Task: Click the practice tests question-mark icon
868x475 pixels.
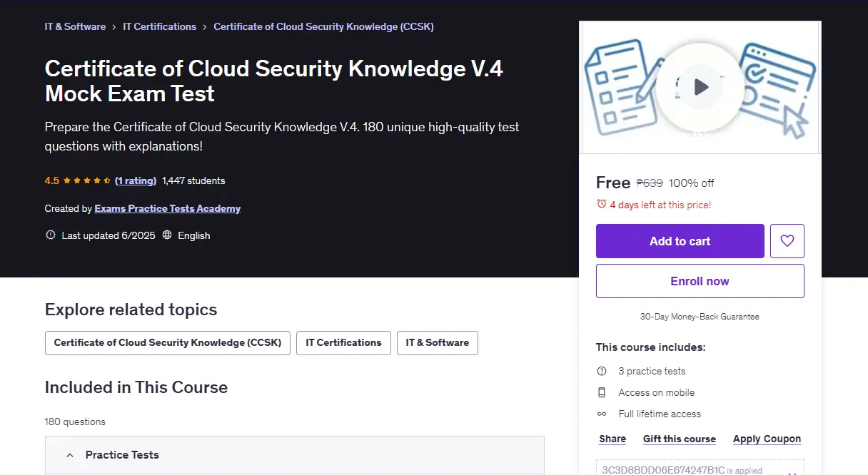Action: [x=602, y=371]
